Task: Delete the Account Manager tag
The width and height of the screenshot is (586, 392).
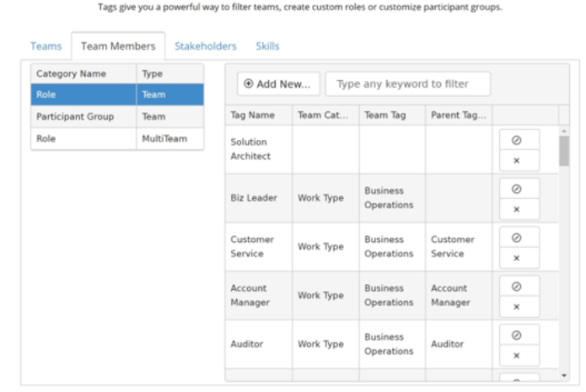Action: [519, 307]
